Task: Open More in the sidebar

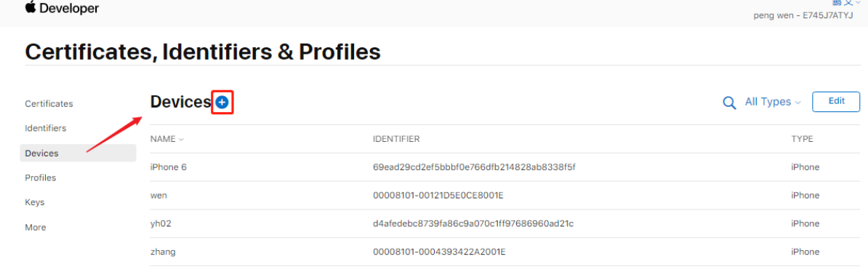Action: pos(36,227)
